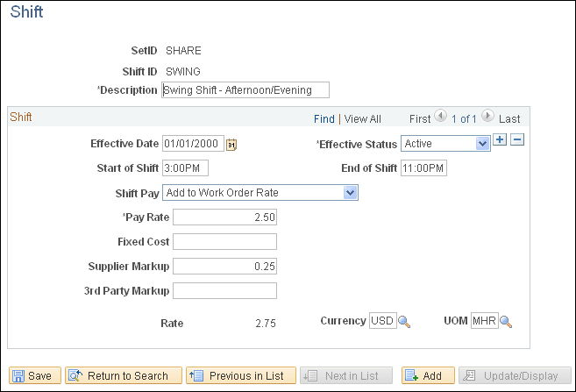This screenshot has width=576, height=392.
Task: Focus the Supplier Markup field
Action: tap(224, 267)
